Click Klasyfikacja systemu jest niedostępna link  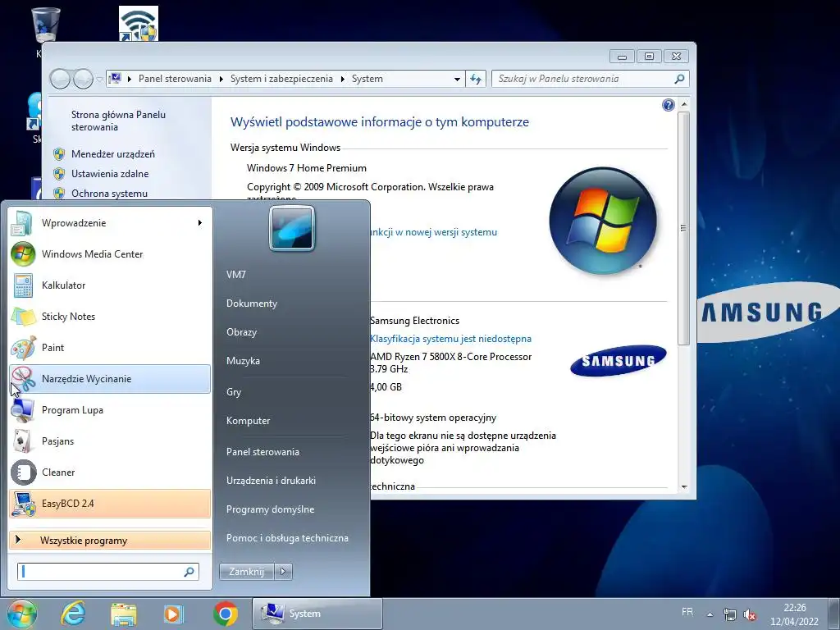[450, 339]
